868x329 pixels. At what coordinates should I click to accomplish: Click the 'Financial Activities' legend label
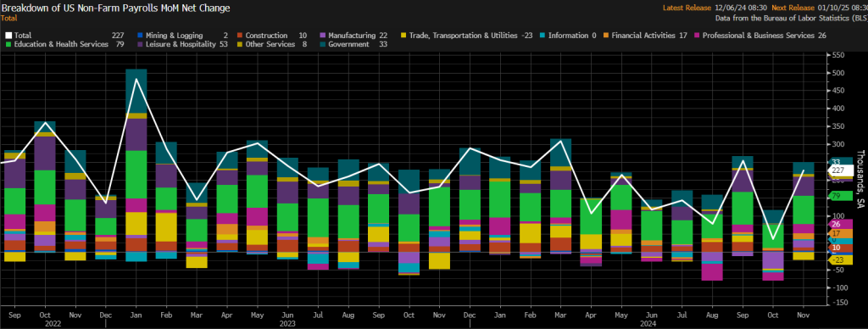point(644,36)
